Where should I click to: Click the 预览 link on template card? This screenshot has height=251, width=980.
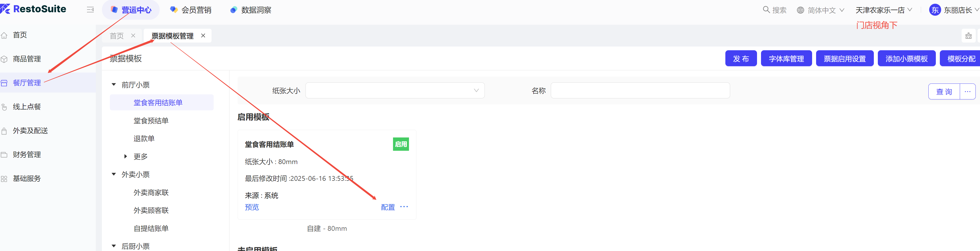tap(252, 207)
